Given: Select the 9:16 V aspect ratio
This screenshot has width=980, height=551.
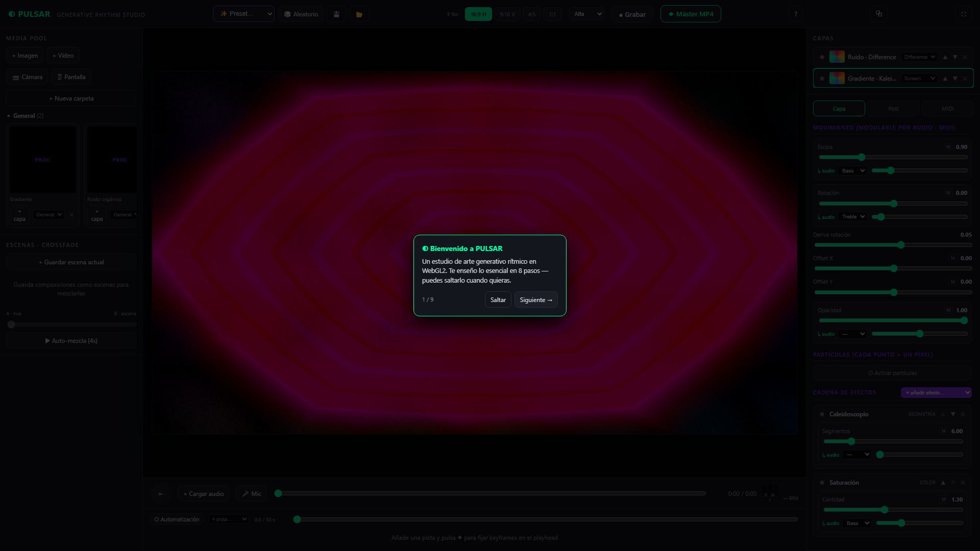Looking at the screenshot, I should click(507, 14).
